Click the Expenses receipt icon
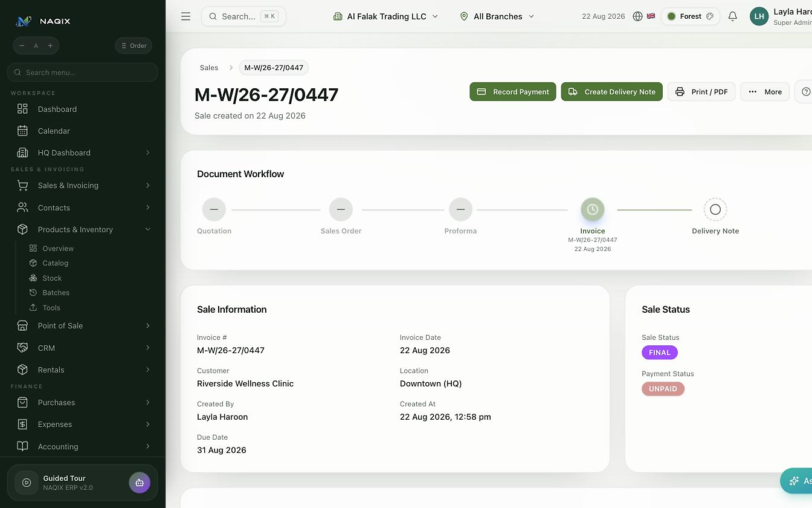812x508 pixels. (x=22, y=424)
